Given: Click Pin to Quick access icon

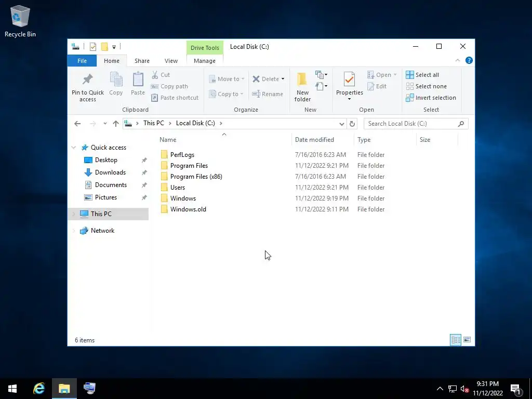Looking at the screenshot, I should pos(87,79).
